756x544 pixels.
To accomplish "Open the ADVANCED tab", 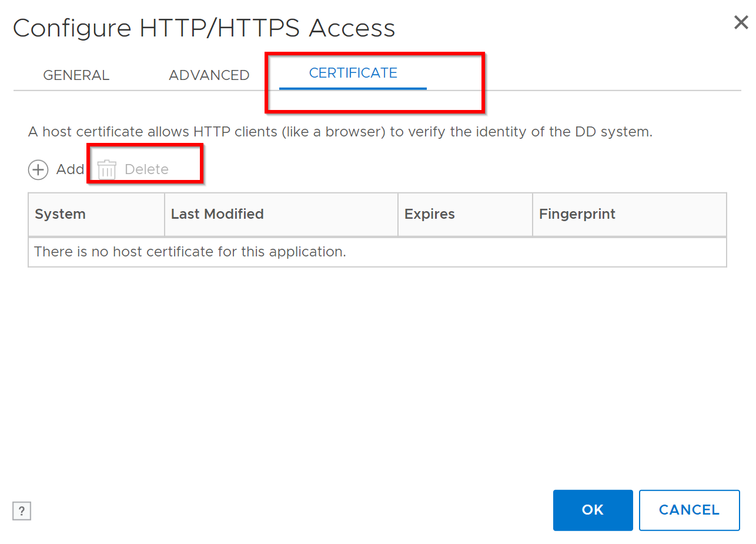I will (209, 75).
